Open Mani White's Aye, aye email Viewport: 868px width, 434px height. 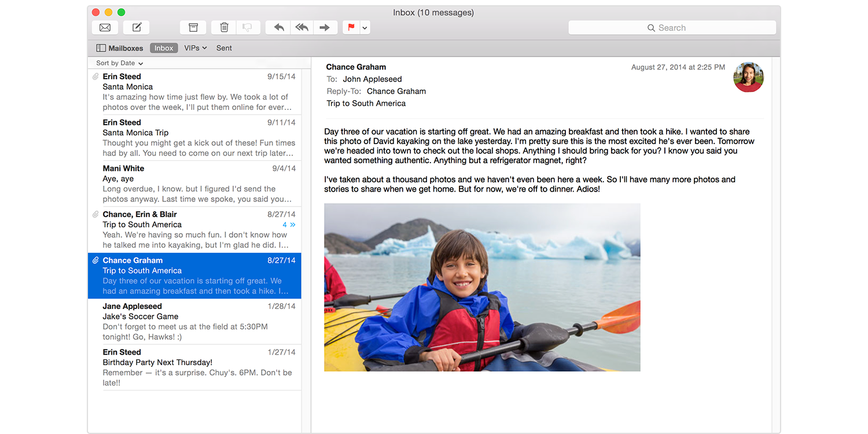pyautogui.click(x=194, y=183)
